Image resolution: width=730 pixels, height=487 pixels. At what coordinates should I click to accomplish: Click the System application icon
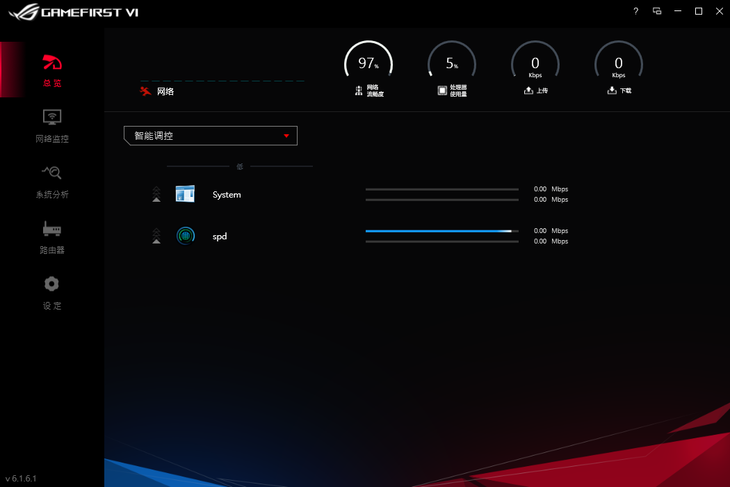tap(185, 194)
